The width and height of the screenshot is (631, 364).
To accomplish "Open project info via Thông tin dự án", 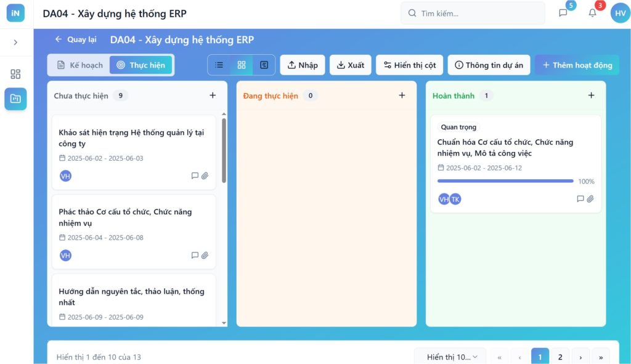I will point(489,64).
